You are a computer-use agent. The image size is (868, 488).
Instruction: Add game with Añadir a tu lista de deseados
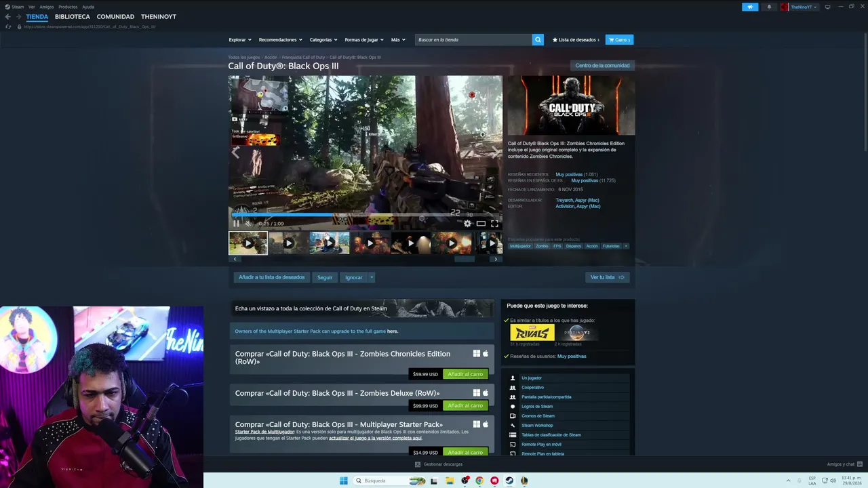point(271,277)
